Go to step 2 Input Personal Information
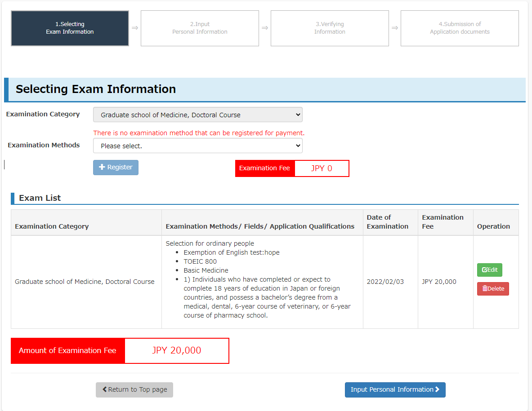Viewport: 532px width, 411px height. pos(200,28)
